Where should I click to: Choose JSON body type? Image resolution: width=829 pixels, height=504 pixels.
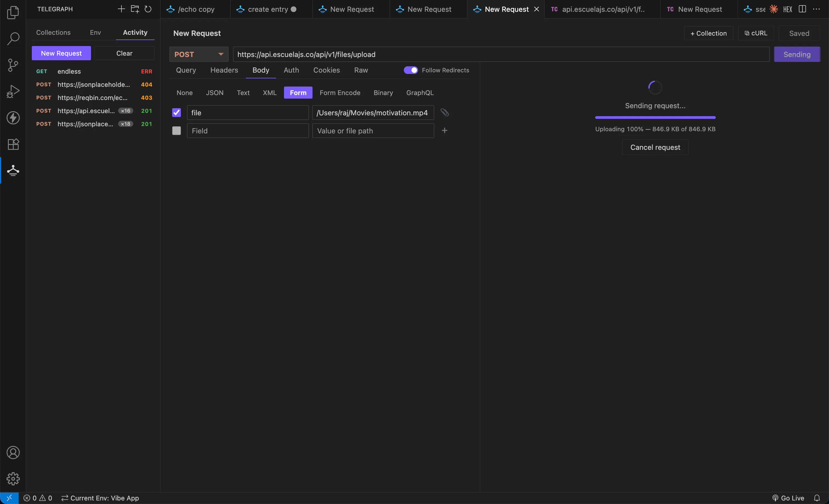(215, 93)
